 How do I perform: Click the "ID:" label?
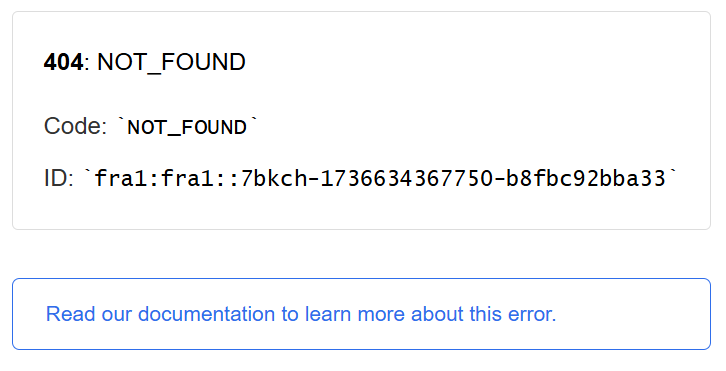click(59, 178)
